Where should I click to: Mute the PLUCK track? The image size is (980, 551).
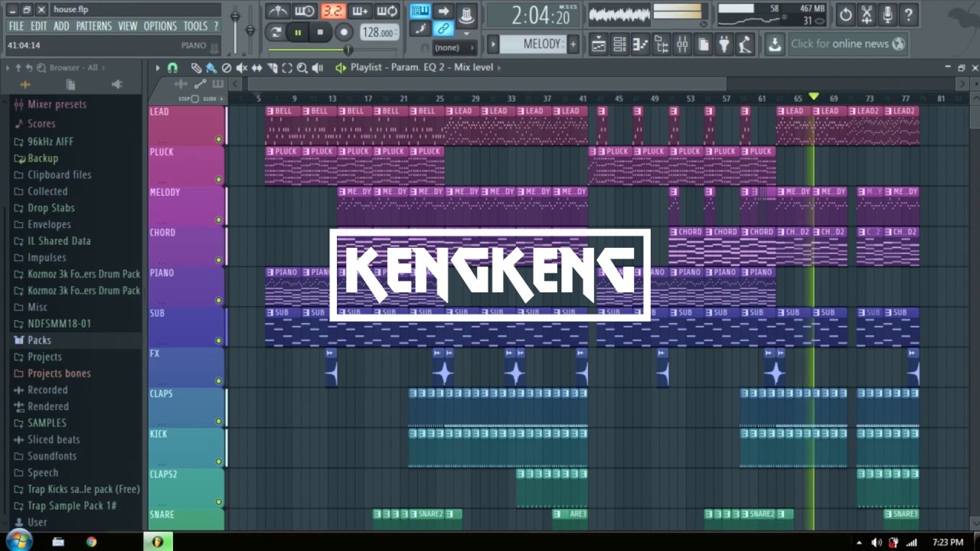point(218,180)
